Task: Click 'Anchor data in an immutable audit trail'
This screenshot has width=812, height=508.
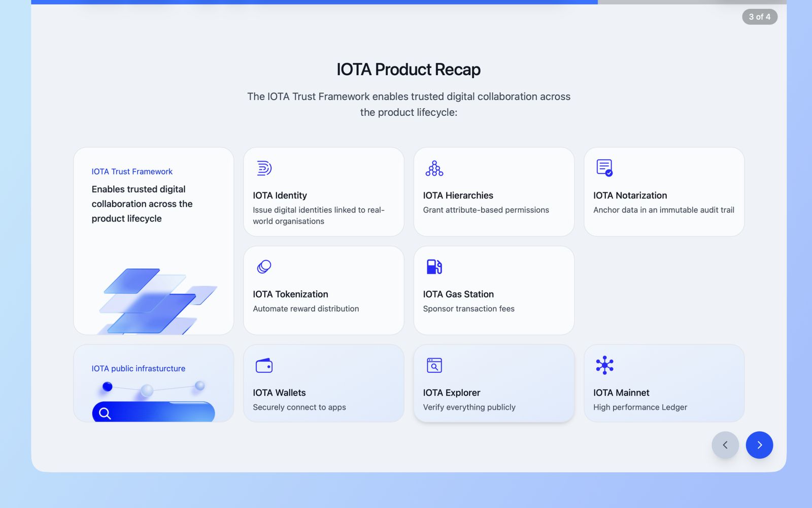Action: click(x=664, y=210)
